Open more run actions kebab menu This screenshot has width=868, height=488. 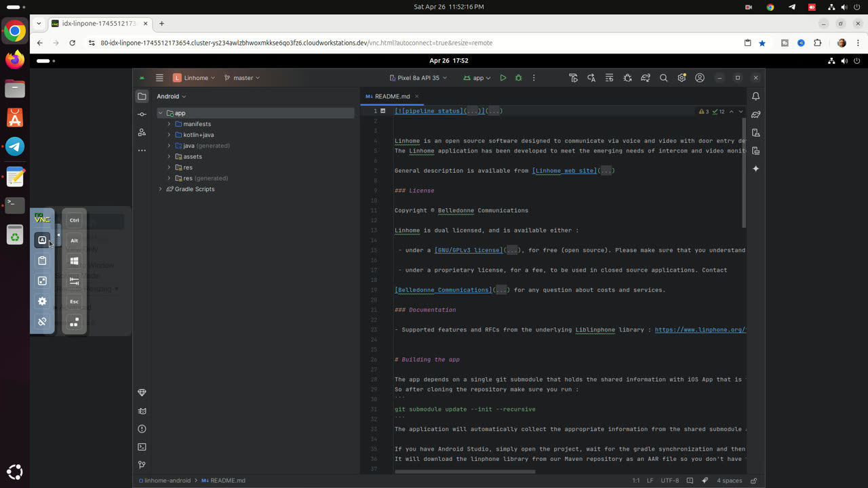[534, 78]
